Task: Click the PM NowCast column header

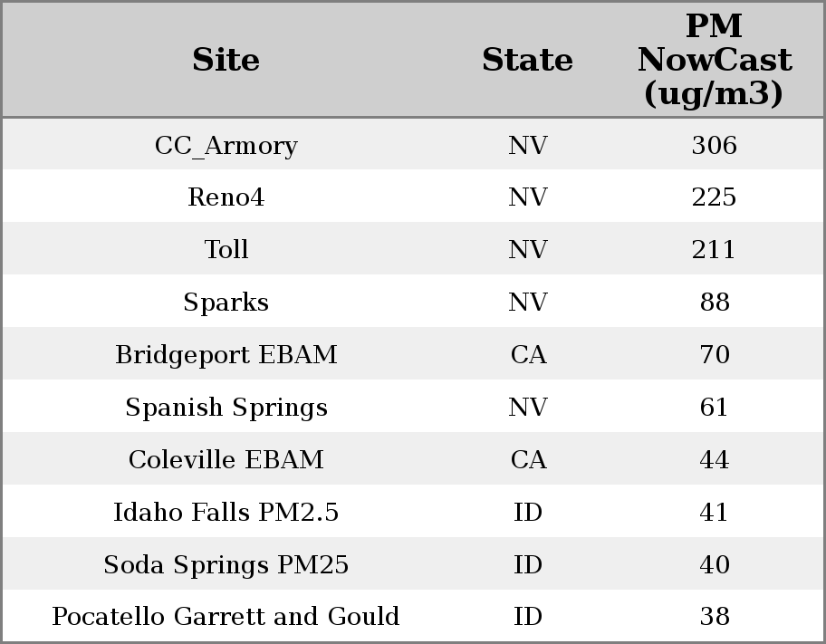Action: [714, 60]
